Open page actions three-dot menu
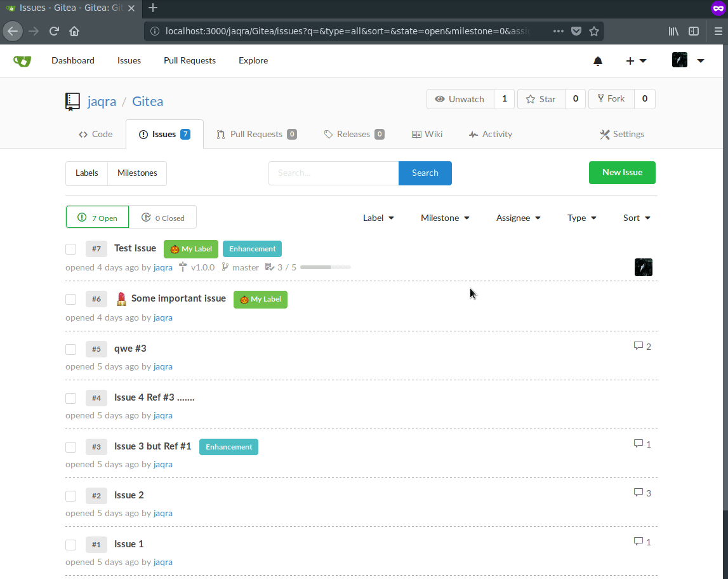The width and height of the screenshot is (728, 579). point(559,31)
